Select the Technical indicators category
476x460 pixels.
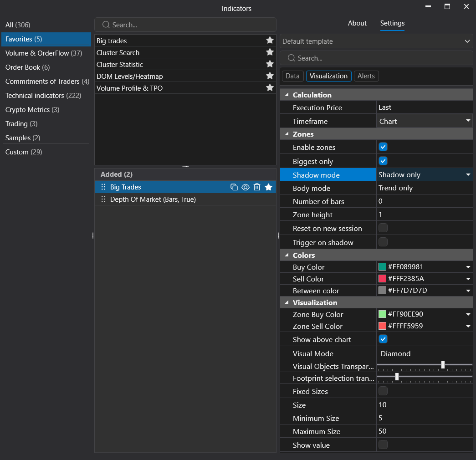43,96
